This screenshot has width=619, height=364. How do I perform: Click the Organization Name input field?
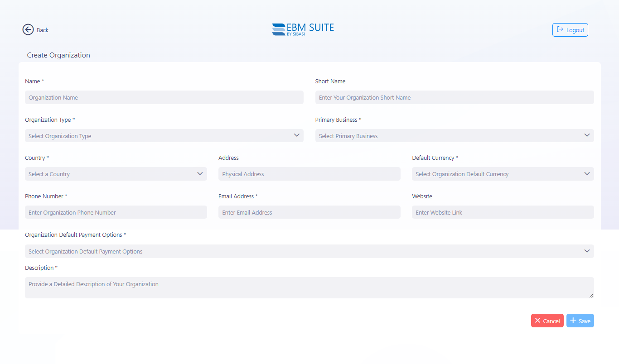[x=164, y=97]
